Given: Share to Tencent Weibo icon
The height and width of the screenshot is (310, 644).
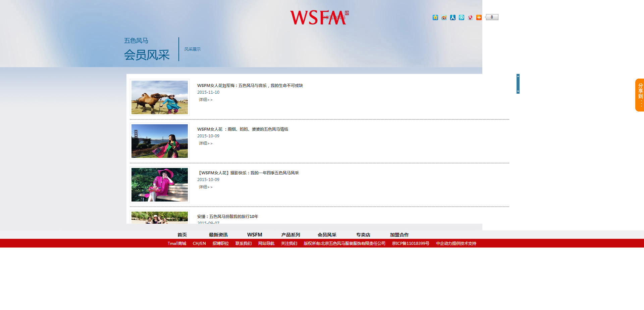Looking at the screenshot, I should click(x=462, y=17).
